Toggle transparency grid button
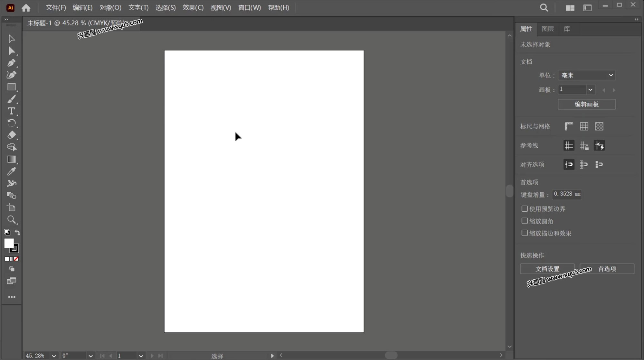Screen dimensions: 644x360 tap(599, 126)
